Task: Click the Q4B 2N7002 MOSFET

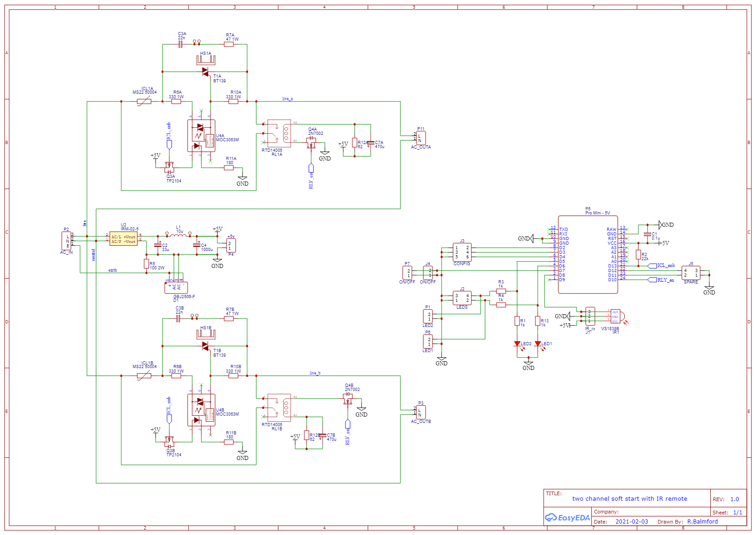Action: [348, 399]
